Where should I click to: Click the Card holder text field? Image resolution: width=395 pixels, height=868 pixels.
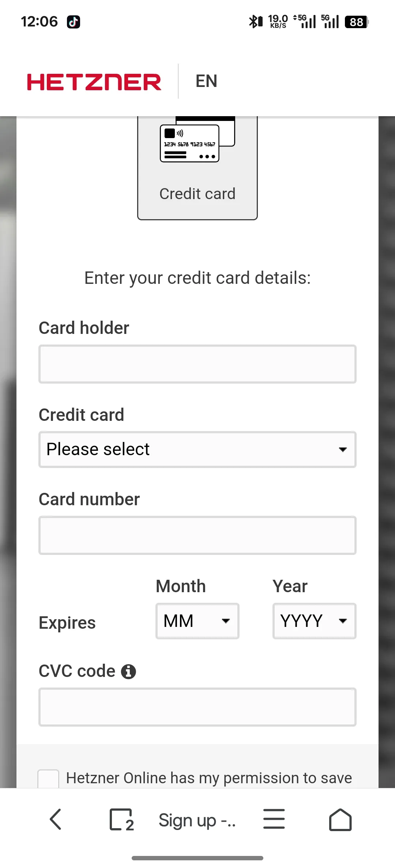tap(197, 364)
